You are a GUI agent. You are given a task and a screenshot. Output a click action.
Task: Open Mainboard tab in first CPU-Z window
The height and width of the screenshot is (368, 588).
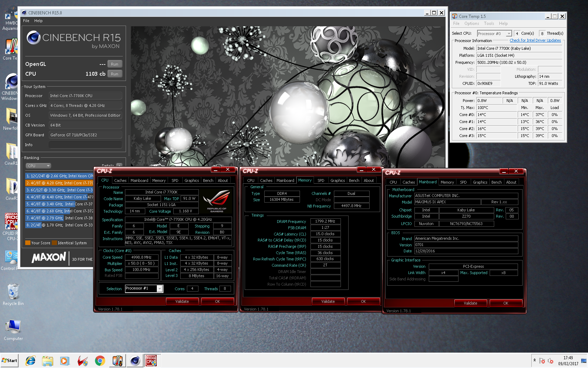pyautogui.click(x=139, y=180)
